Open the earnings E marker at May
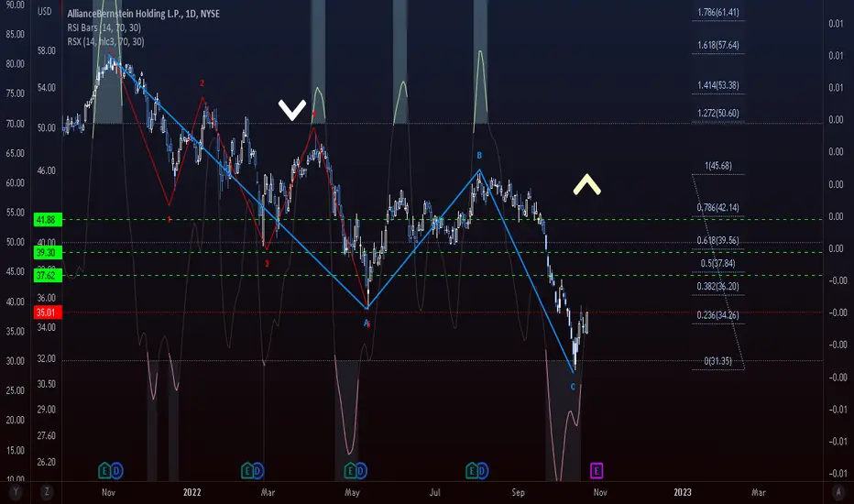Screen dimensions: 854x504 (350, 470)
